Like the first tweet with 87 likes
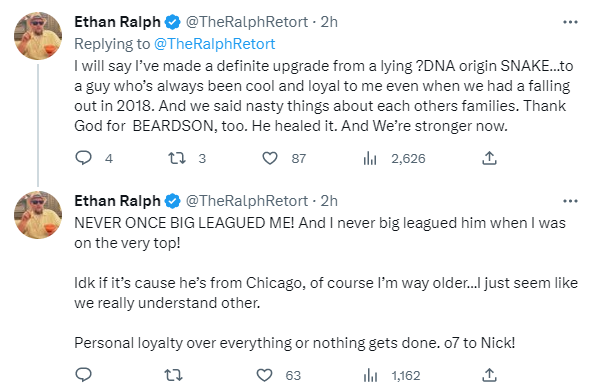 pos(270,158)
